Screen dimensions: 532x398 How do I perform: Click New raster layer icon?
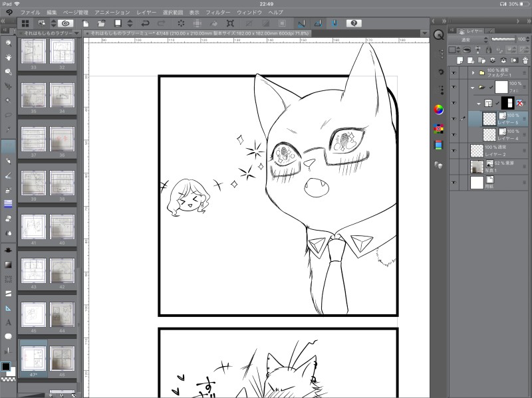460,60
